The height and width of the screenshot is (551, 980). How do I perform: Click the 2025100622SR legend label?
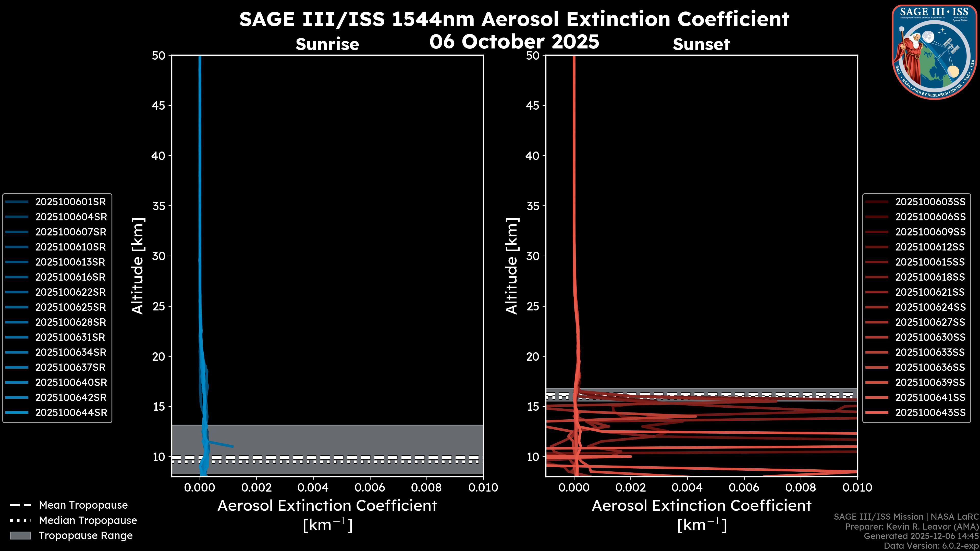click(71, 292)
